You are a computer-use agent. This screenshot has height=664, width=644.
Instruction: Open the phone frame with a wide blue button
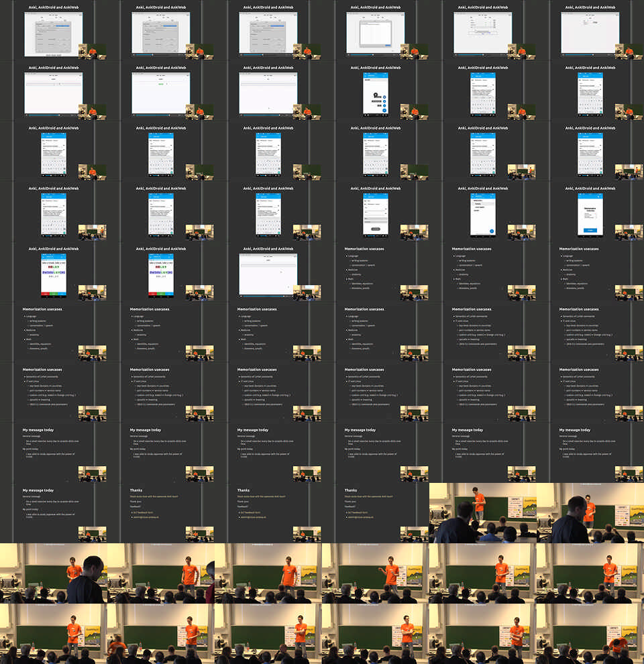coord(590,211)
